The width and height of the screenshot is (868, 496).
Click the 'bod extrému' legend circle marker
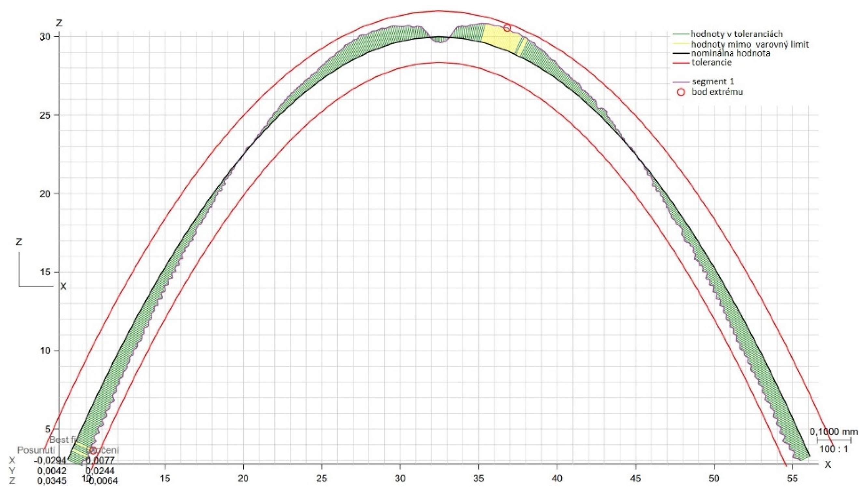pyautogui.click(x=681, y=92)
